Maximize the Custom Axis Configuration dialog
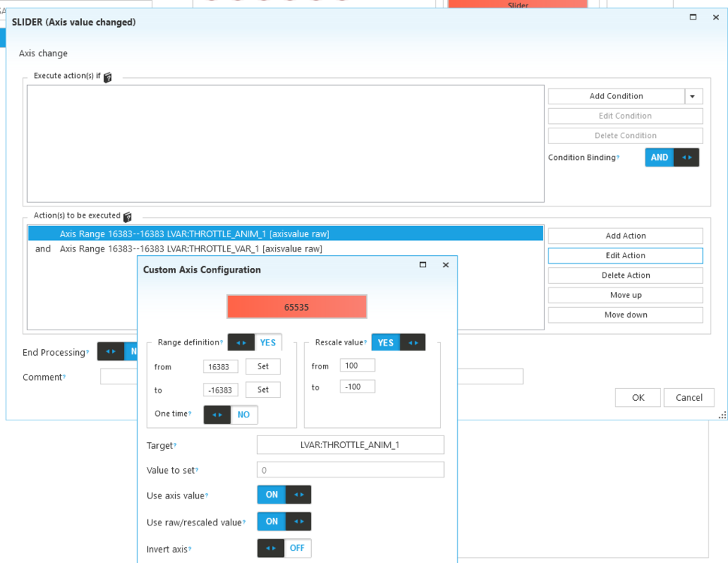This screenshot has width=728, height=563. click(423, 265)
